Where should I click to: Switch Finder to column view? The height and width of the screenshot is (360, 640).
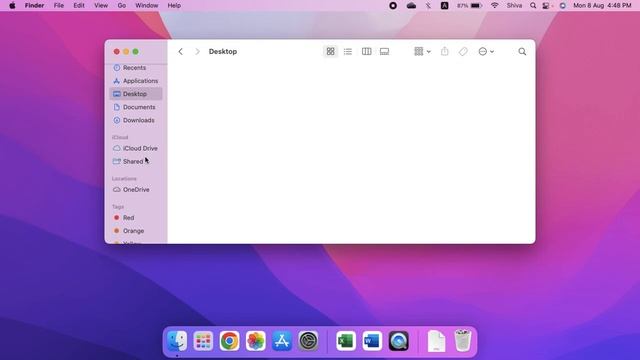click(367, 51)
